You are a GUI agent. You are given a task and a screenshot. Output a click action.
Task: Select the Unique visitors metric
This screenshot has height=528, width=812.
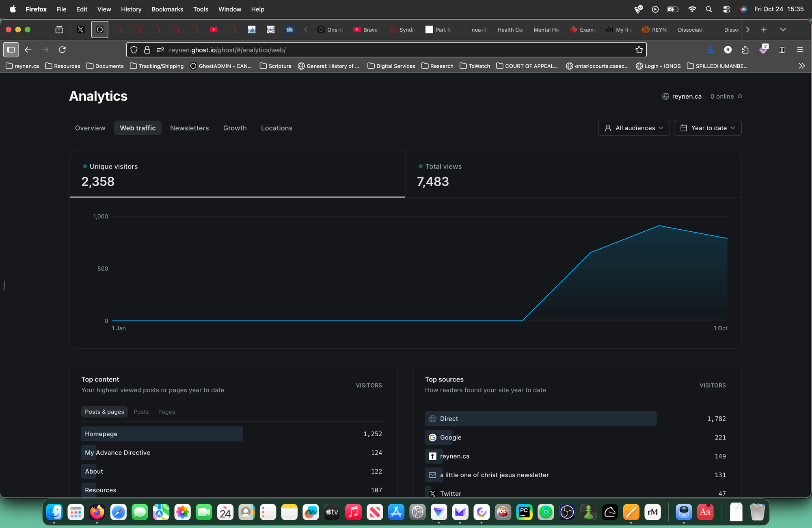point(114,175)
